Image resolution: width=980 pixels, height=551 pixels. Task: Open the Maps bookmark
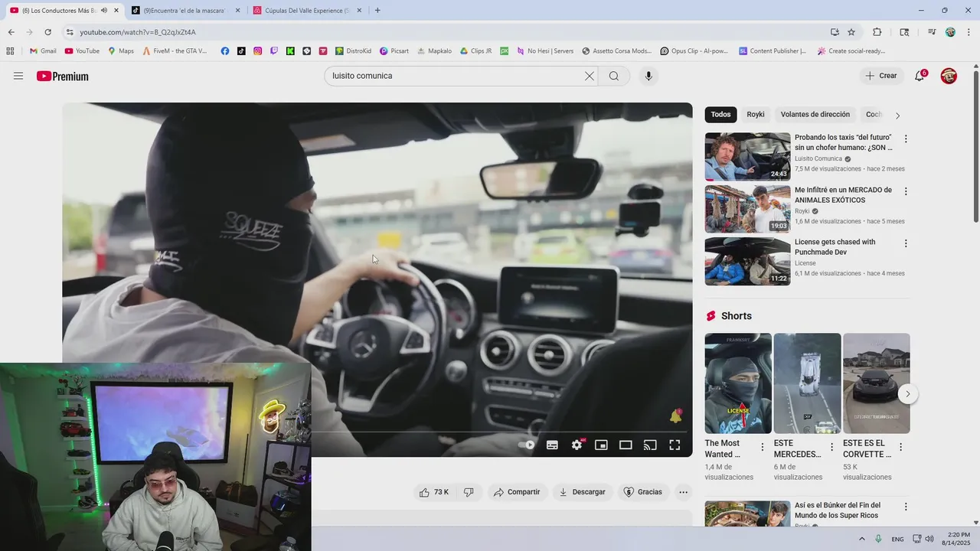click(121, 51)
